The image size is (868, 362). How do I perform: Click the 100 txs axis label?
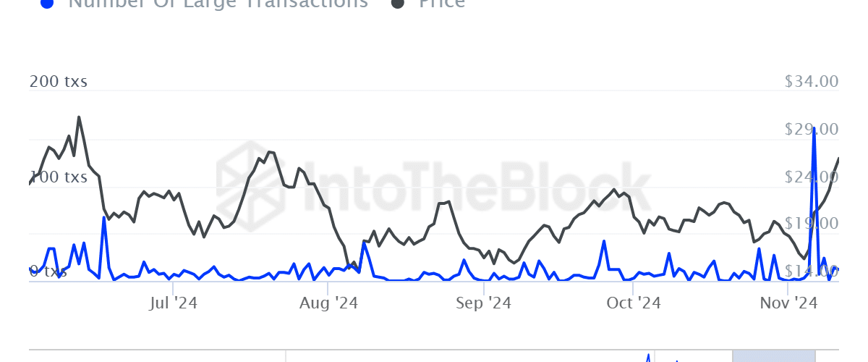(59, 177)
